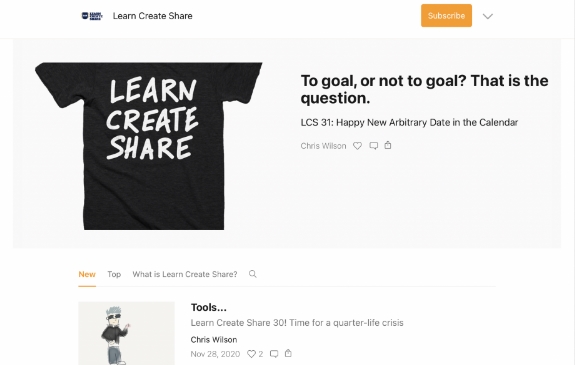Click the 'LCS 31: Happy New Arbitrary Date' subtitle

click(409, 123)
